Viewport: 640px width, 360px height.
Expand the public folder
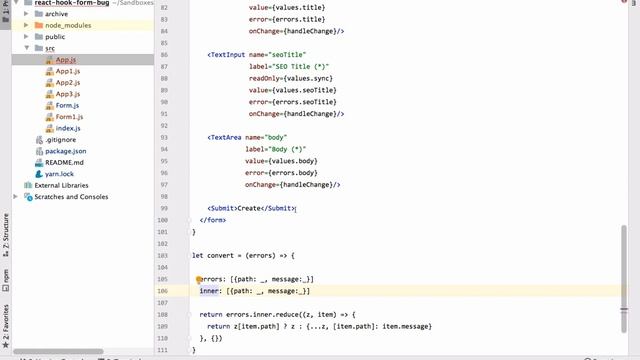coord(26,37)
